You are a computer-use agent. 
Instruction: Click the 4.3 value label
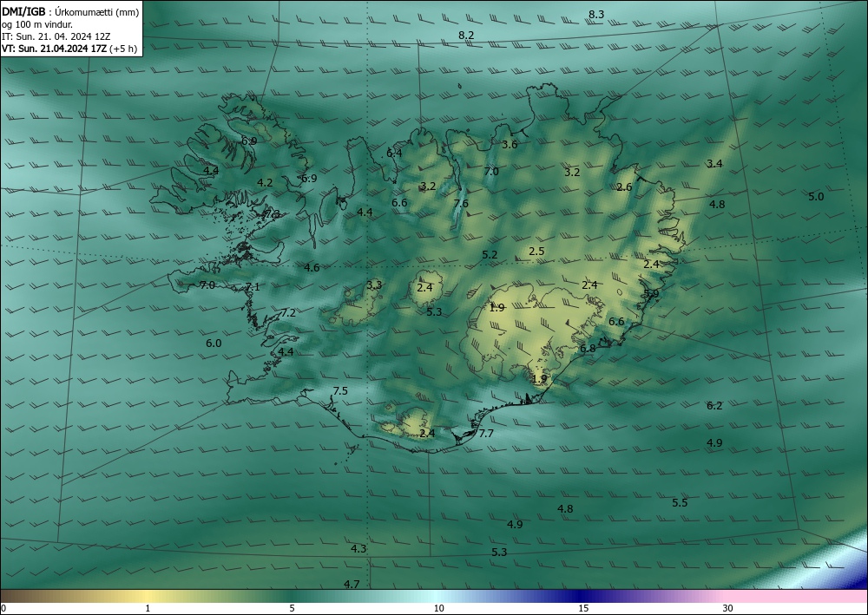coord(358,549)
